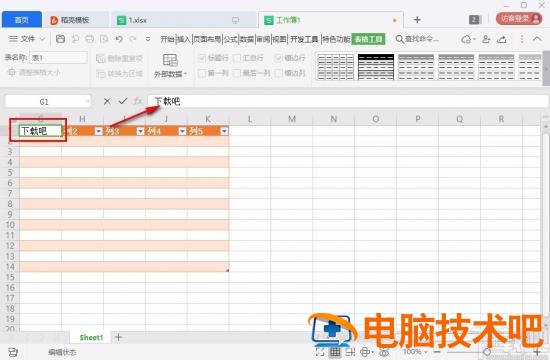This screenshot has width=550, height=360.
Task: Select the first plain table style thumbnail
Action: tap(336, 67)
